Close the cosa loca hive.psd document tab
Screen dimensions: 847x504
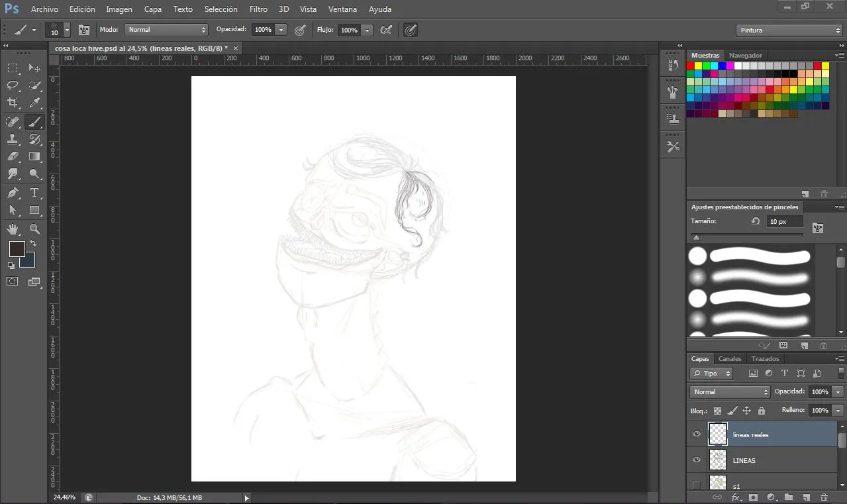click(x=235, y=48)
